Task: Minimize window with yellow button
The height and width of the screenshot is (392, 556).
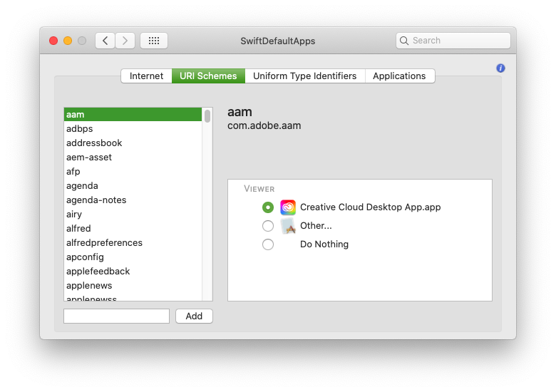Action: 68,41
